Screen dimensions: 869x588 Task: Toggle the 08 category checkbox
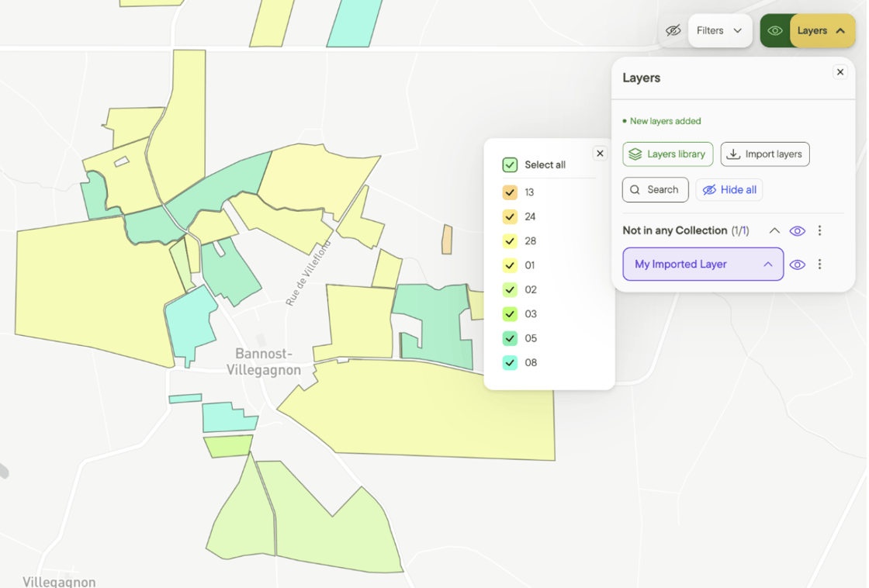pos(510,362)
